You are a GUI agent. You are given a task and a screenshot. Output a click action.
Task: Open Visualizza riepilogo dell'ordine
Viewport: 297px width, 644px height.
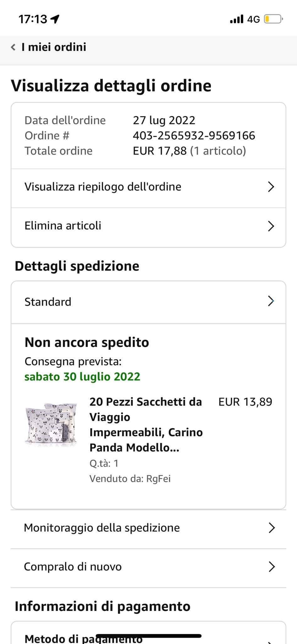pos(103,187)
